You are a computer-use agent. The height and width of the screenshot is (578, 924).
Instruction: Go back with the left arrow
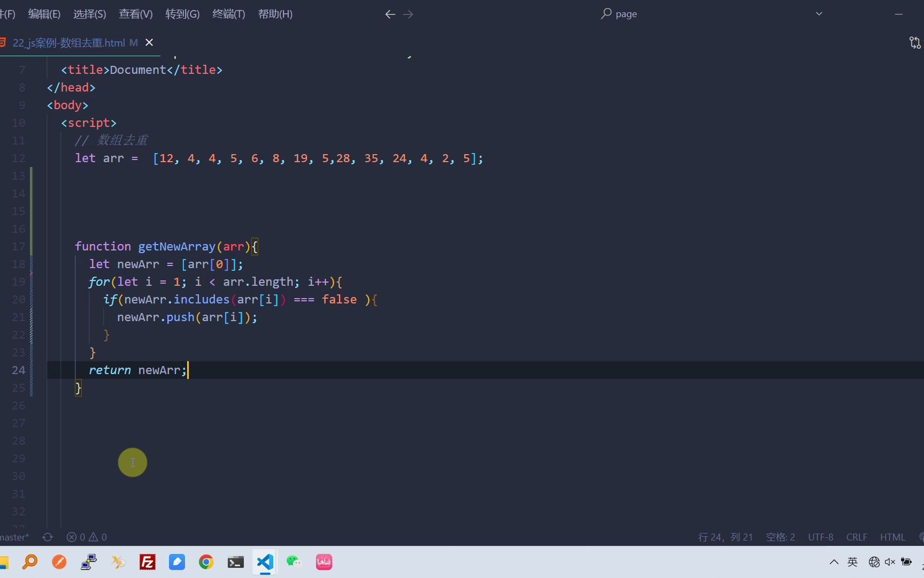(x=390, y=14)
